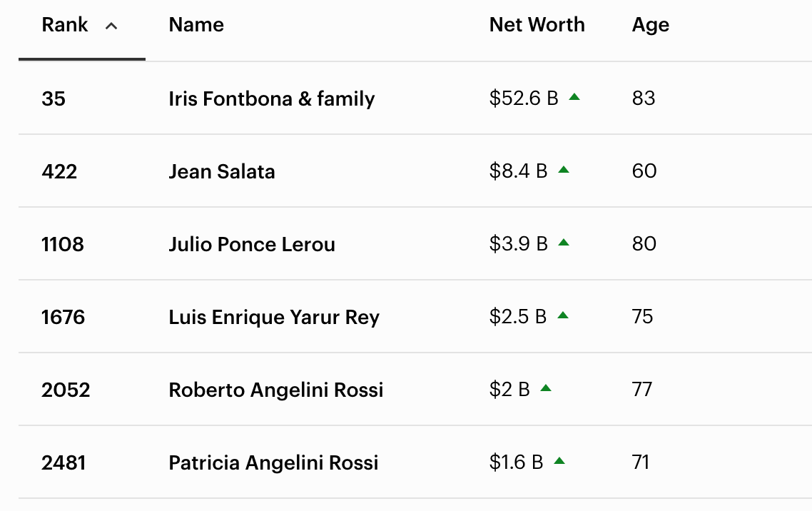Image resolution: width=812 pixels, height=511 pixels.
Task: Click green up arrow beside $2.5 B
Action: click(x=563, y=315)
